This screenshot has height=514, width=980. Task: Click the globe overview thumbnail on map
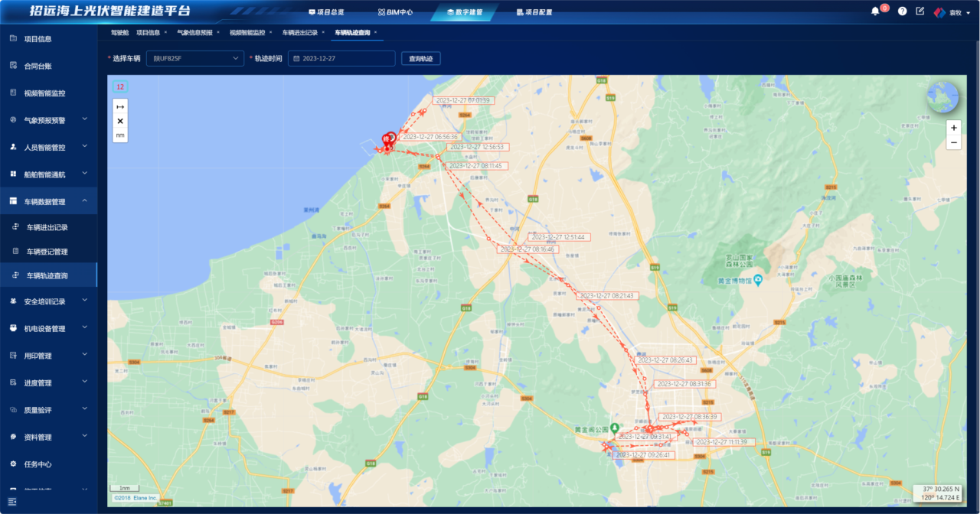(x=942, y=96)
